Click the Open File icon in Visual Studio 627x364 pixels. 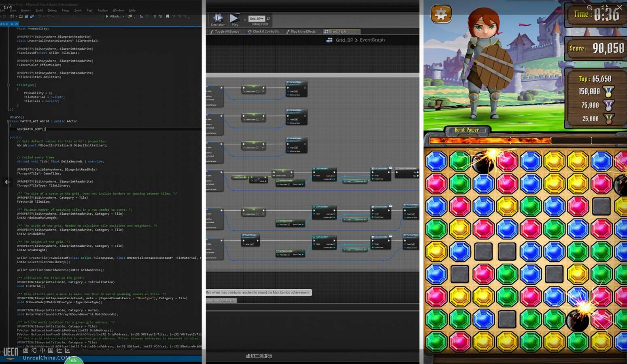click(x=21, y=17)
